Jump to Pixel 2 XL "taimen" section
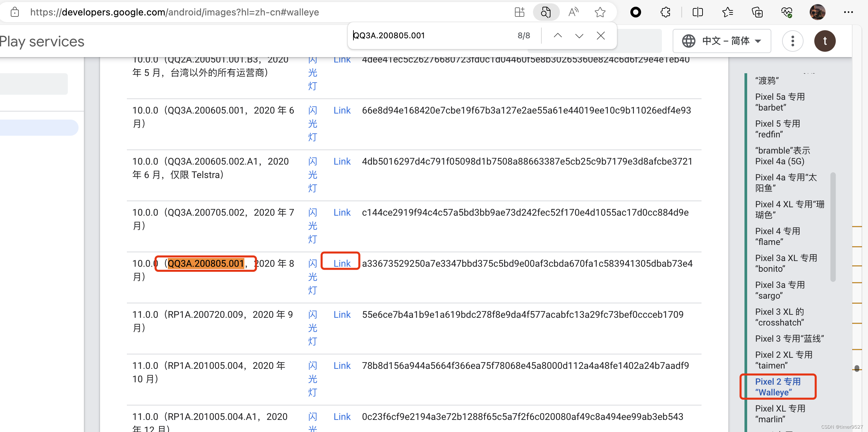The image size is (868, 432). tap(783, 360)
